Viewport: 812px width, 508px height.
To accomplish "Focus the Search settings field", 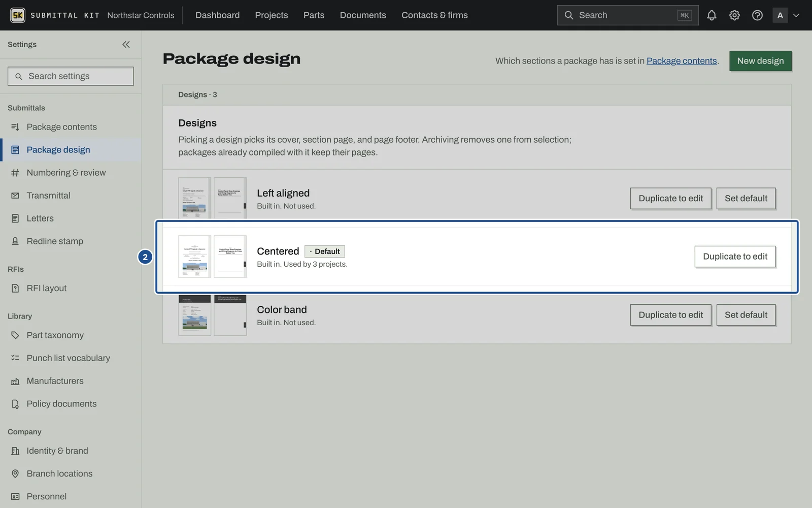I will [x=71, y=76].
